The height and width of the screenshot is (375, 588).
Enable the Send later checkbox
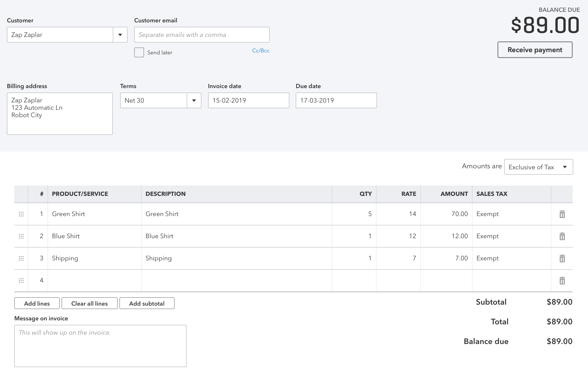click(139, 52)
